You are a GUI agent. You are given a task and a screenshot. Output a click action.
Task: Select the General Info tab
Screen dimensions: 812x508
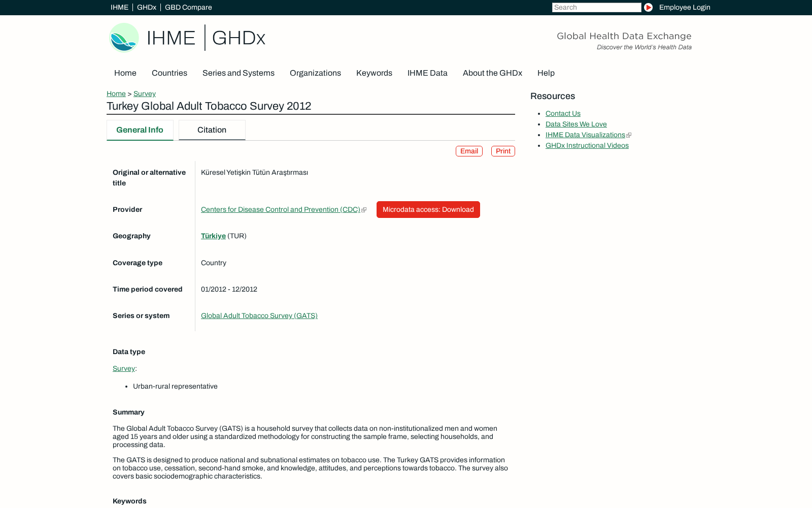coord(140,130)
